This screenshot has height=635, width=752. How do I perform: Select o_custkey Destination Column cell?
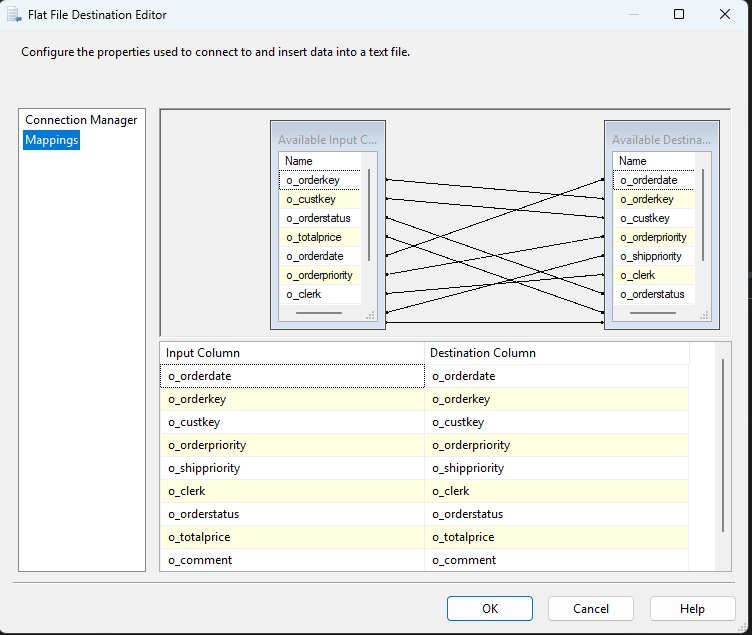(x=557, y=422)
